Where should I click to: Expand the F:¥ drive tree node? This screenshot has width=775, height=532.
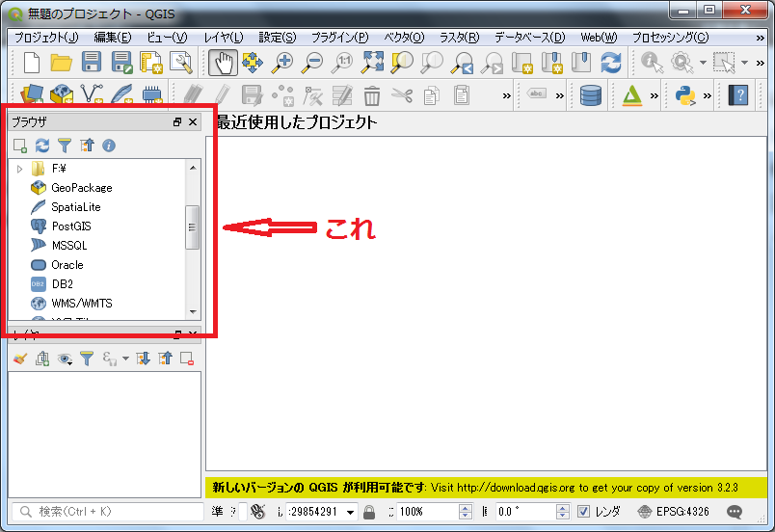click(20, 169)
